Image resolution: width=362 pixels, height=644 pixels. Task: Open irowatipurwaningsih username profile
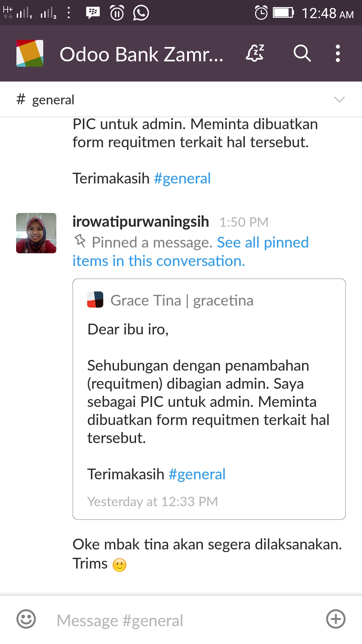click(x=141, y=222)
